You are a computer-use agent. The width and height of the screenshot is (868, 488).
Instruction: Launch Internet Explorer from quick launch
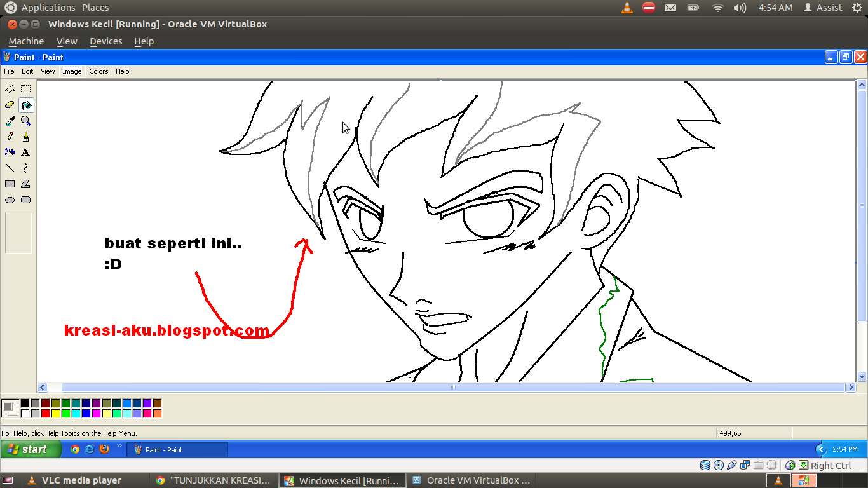[90, 449]
